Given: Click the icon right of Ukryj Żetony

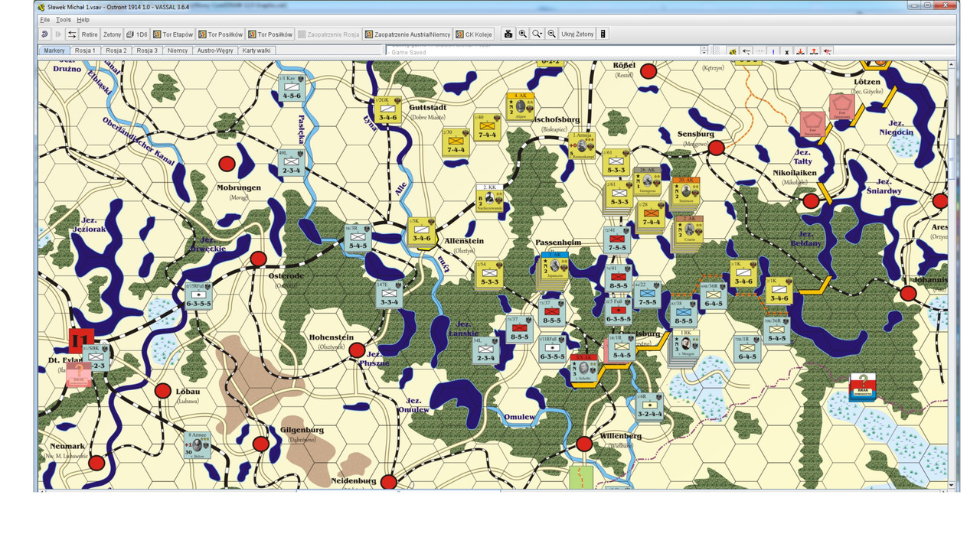Looking at the screenshot, I should 603,34.
